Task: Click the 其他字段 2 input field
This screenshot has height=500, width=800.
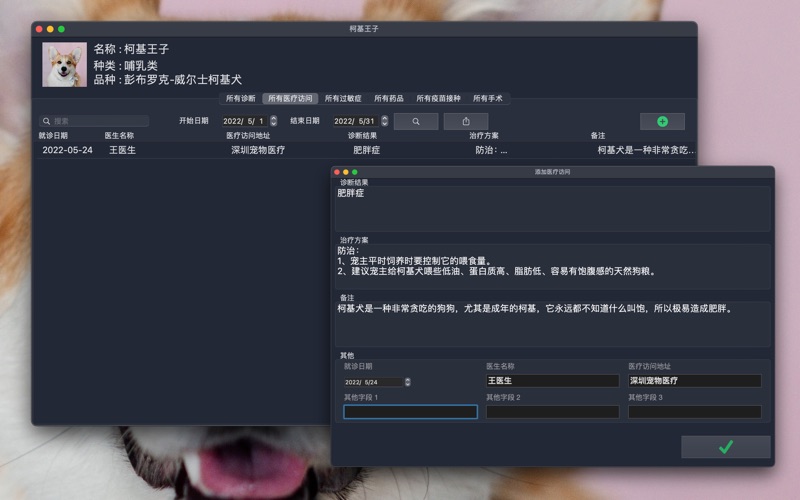Action: tap(553, 412)
